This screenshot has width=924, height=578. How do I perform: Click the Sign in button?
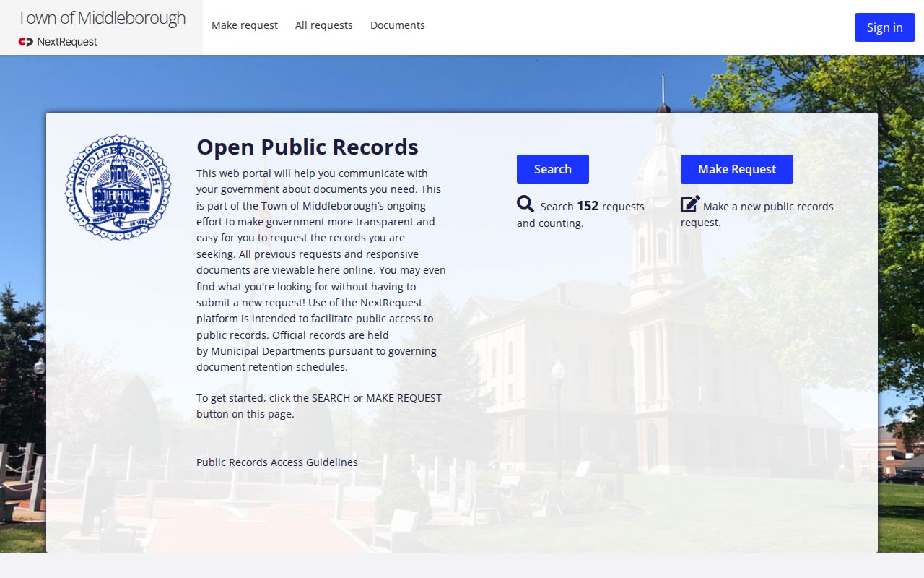pyautogui.click(x=885, y=27)
